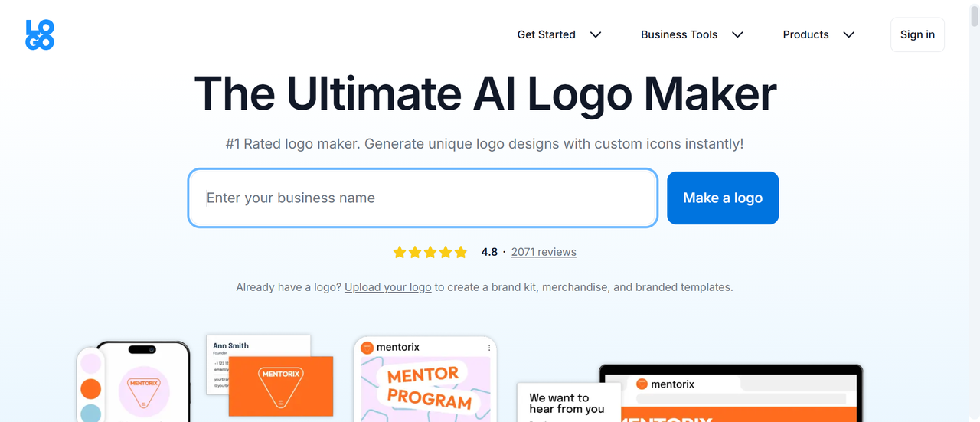
Task: Expand the Business Tools chevron arrow
Action: (737, 34)
